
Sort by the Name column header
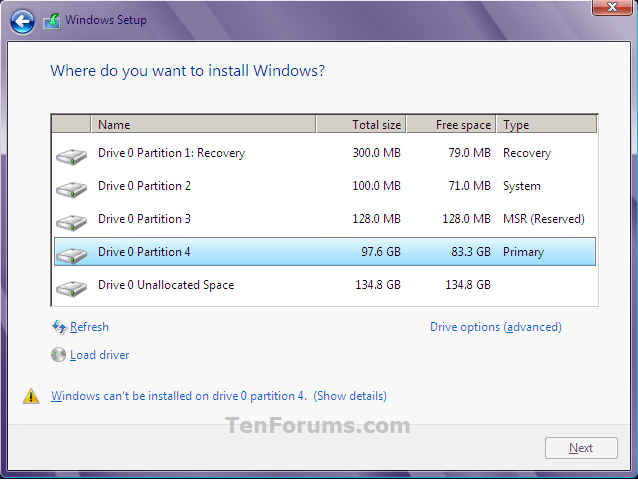tap(203, 124)
